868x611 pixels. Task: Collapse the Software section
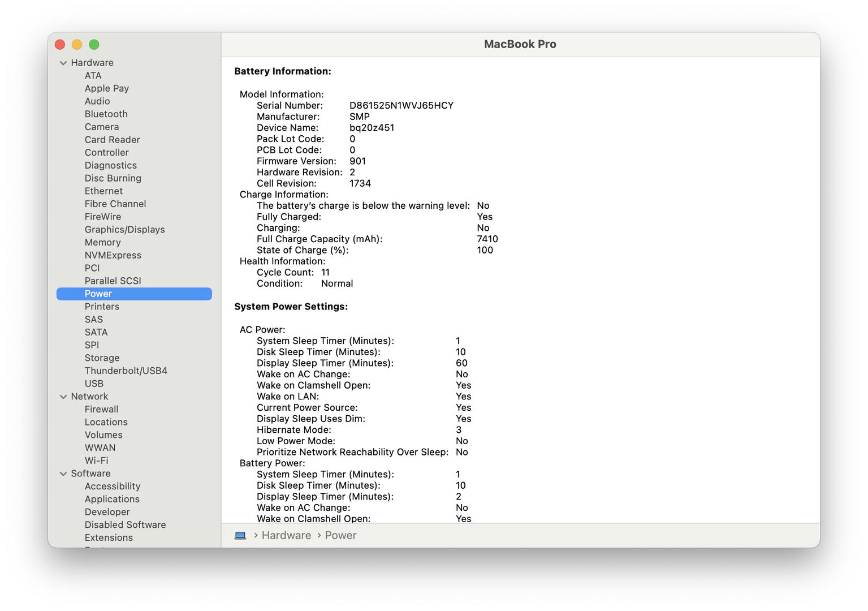tap(63, 474)
